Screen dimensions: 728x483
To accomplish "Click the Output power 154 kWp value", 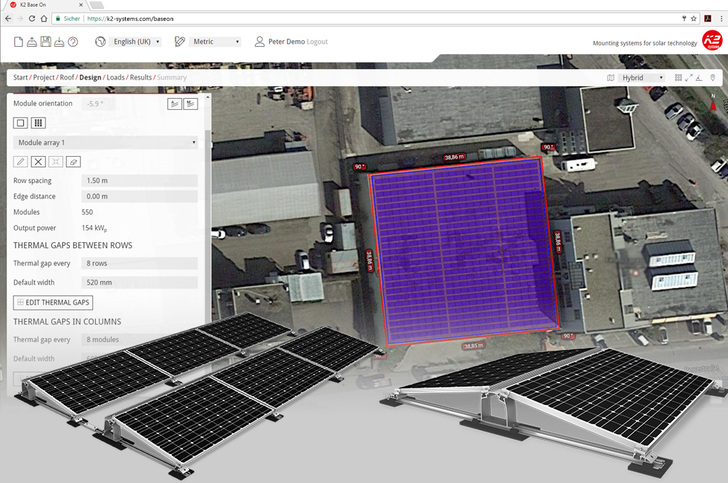I will (x=94, y=228).
